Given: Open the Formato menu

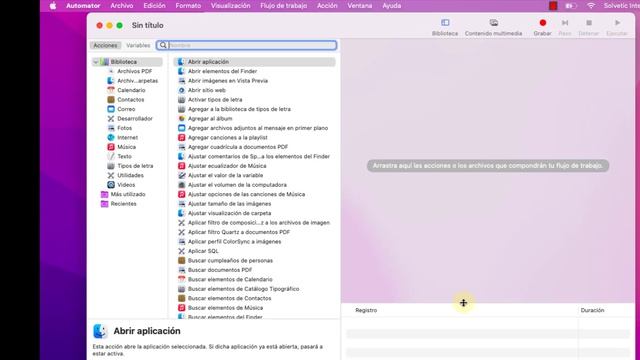Looking at the screenshot, I should pos(188,6).
